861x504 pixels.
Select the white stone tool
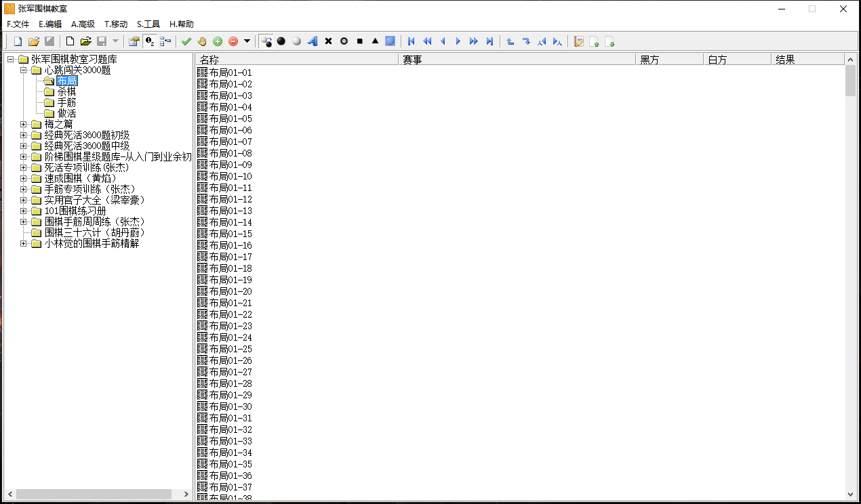[x=297, y=41]
